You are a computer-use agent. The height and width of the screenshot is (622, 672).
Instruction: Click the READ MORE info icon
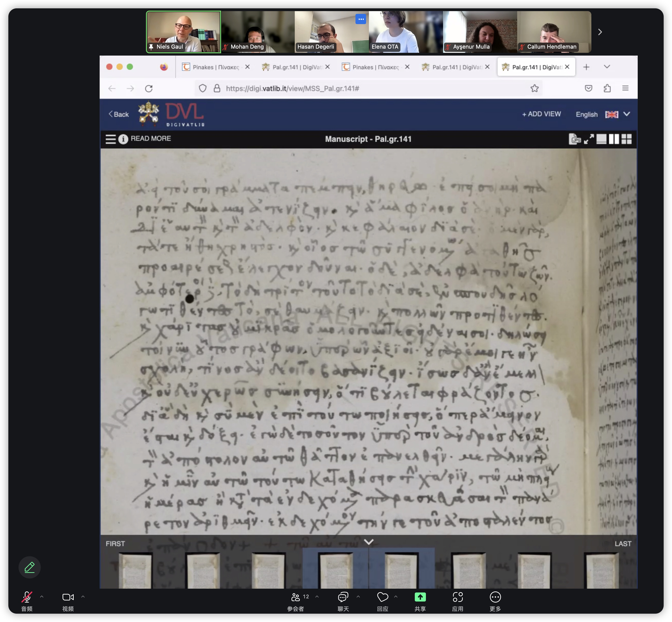[x=123, y=139]
